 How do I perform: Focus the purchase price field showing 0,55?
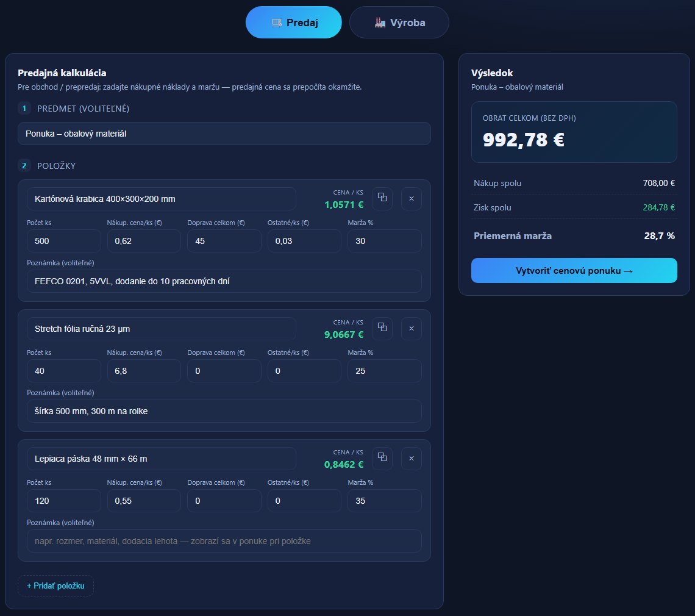pyautogui.click(x=144, y=501)
